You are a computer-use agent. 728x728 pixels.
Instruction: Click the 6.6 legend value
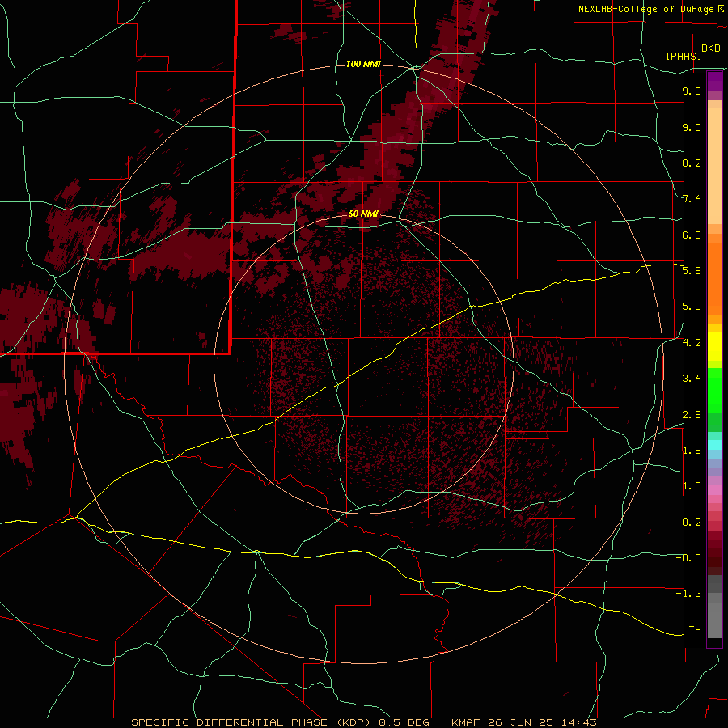coord(692,235)
